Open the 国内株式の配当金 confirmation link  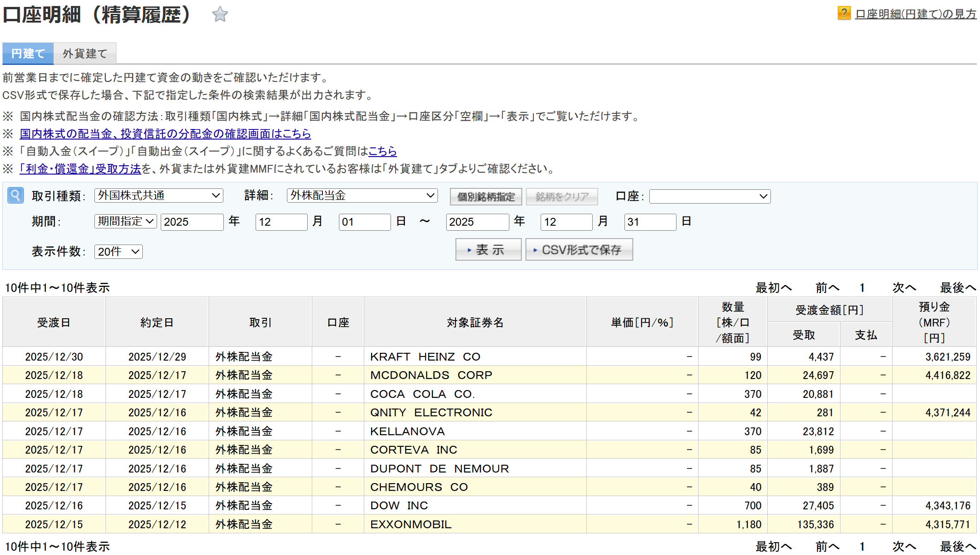point(165,134)
